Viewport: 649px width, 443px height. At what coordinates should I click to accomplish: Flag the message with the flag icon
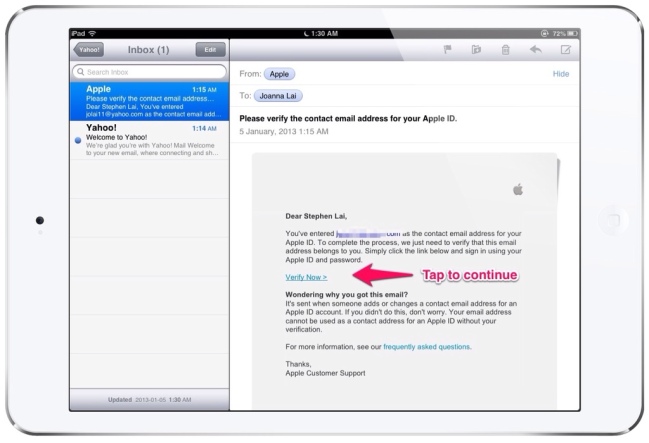click(447, 50)
